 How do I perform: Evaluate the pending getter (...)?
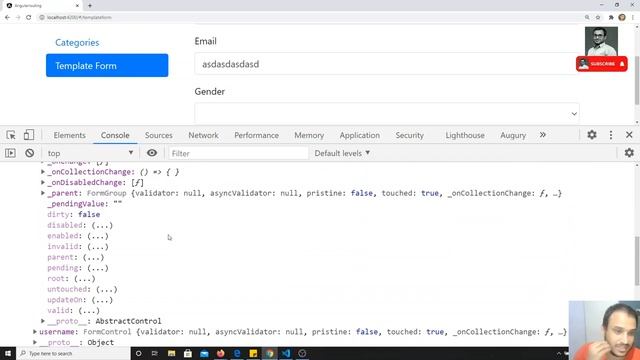point(98,268)
